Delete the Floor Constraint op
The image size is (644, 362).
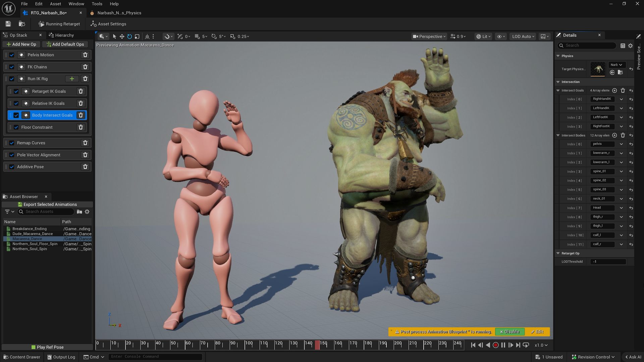80,127
